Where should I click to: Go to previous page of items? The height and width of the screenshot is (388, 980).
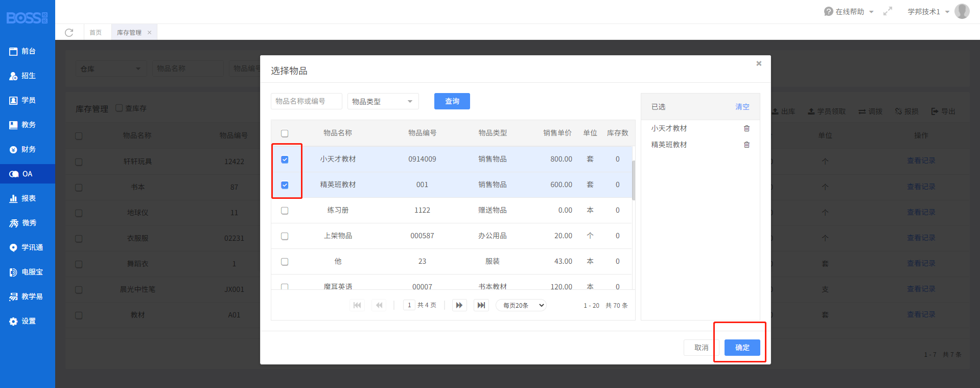(379, 305)
